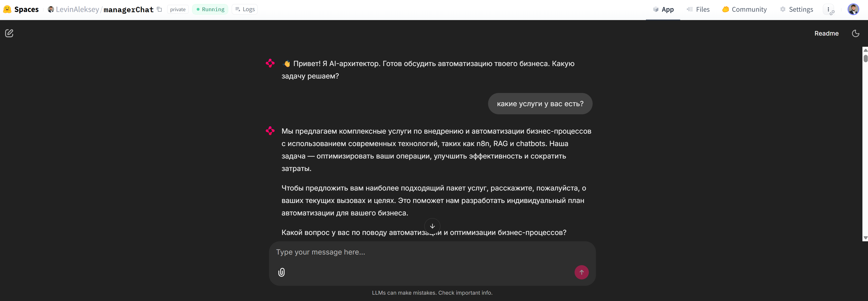Open the Logs panel
This screenshot has width=868, height=301.
[245, 9]
